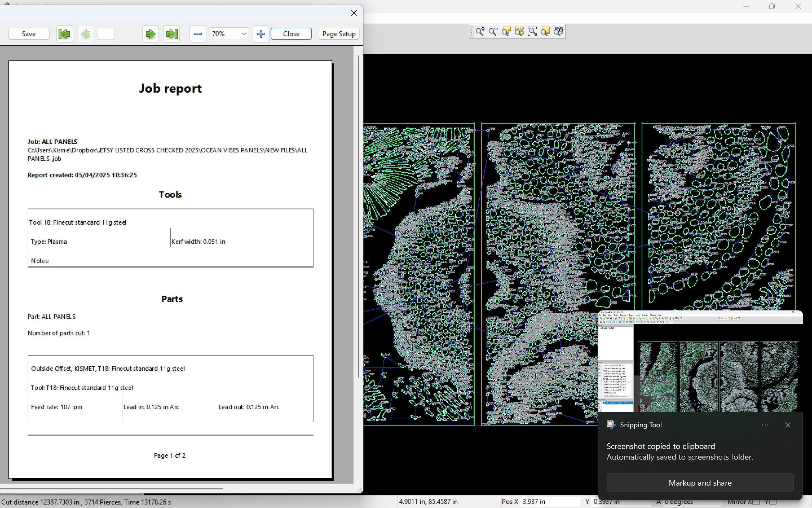
Task: Select the Zoom window tool
Action: (x=532, y=32)
